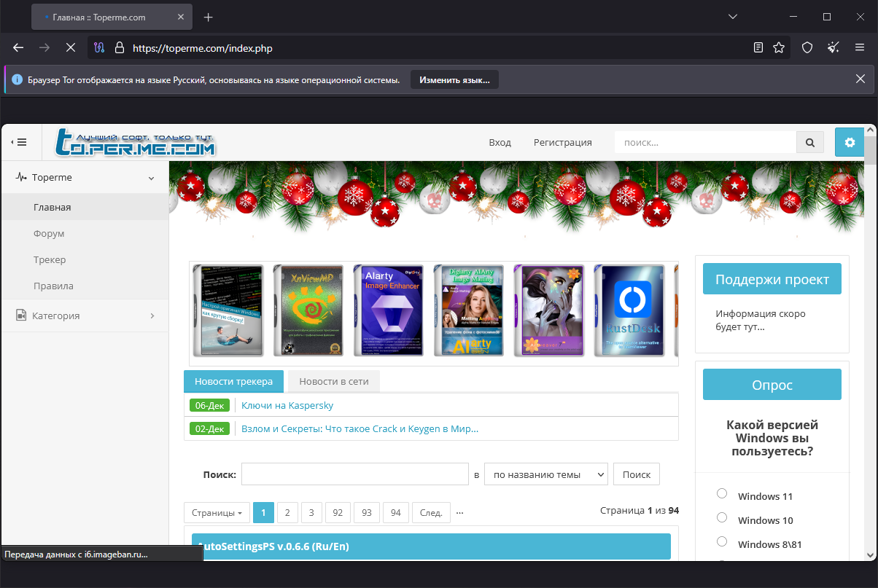Screen dimensions: 878x588
Task: Focus the 'Поиск:' text field
Action: point(355,474)
